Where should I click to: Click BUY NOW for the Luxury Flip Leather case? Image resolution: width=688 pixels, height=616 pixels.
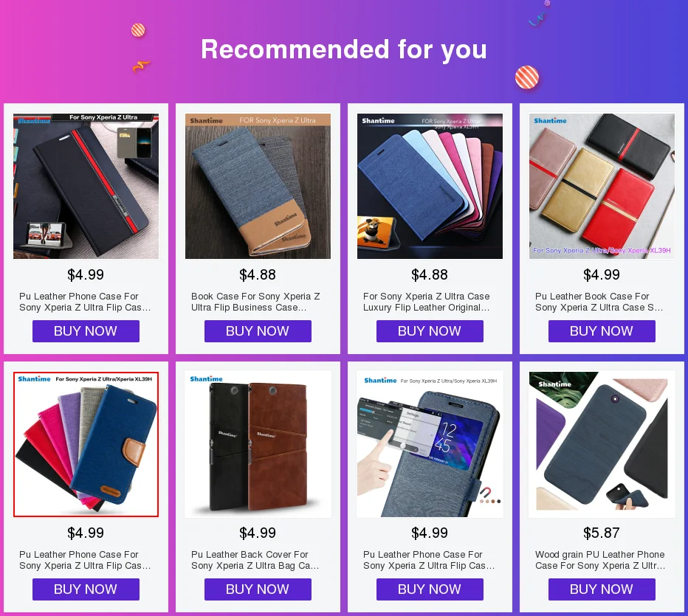click(x=430, y=331)
